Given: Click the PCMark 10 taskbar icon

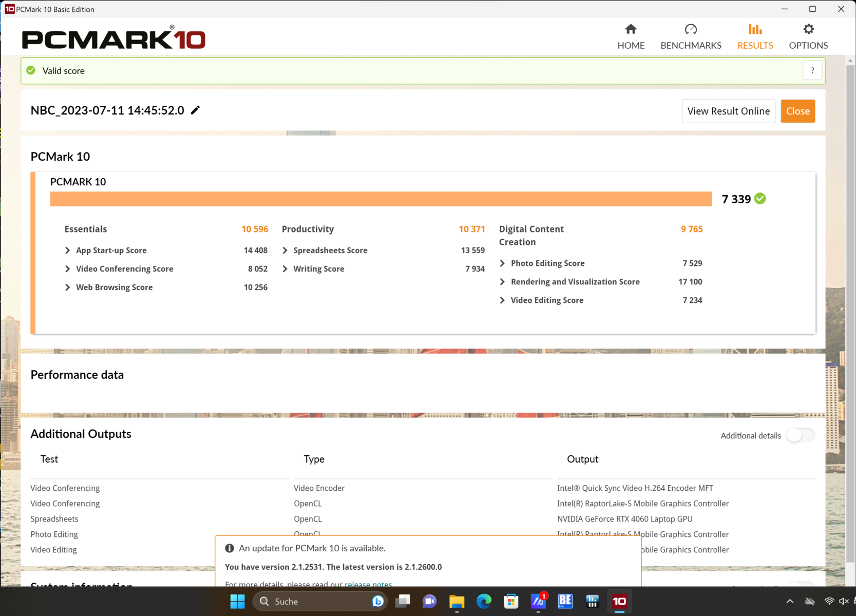Looking at the screenshot, I should [620, 601].
